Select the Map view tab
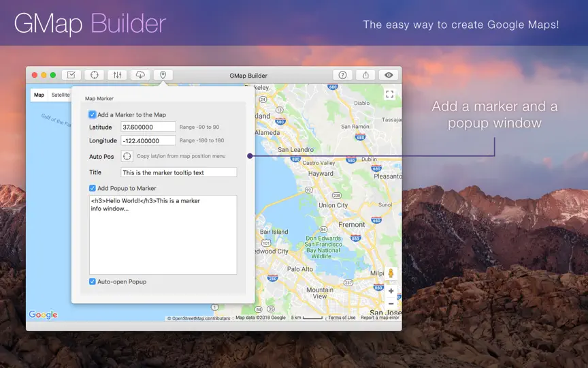Image resolution: width=588 pixels, height=368 pixels. (x=39, y=95)
